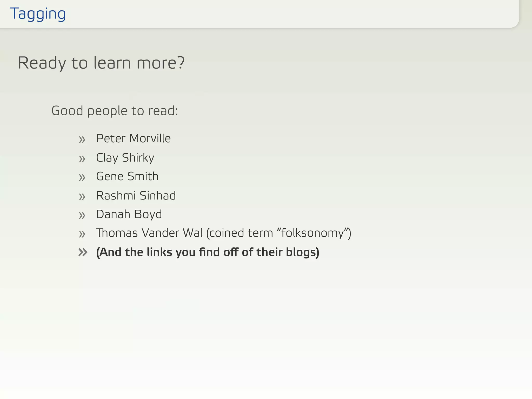Select the name Danah Boyd
The image size is (532, 399).
pyautogui.click(x=129, y=215)
